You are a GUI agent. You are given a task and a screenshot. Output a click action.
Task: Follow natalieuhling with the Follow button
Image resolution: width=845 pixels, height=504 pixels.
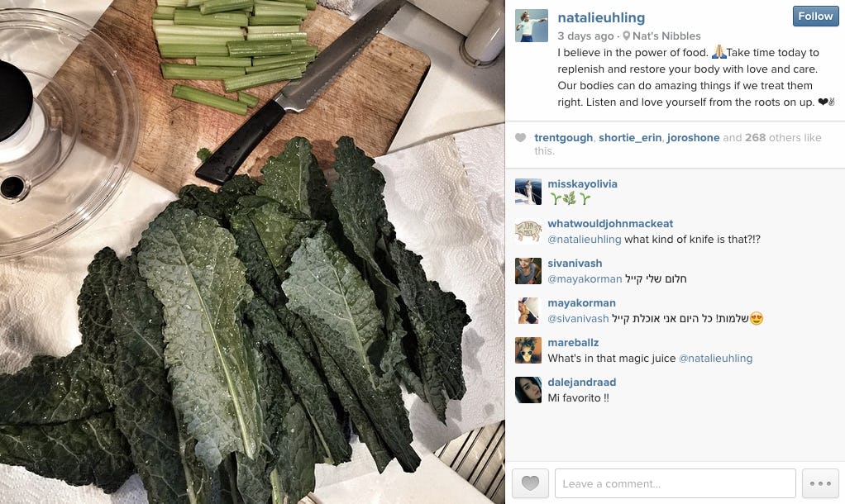click(x=815, y=17)
